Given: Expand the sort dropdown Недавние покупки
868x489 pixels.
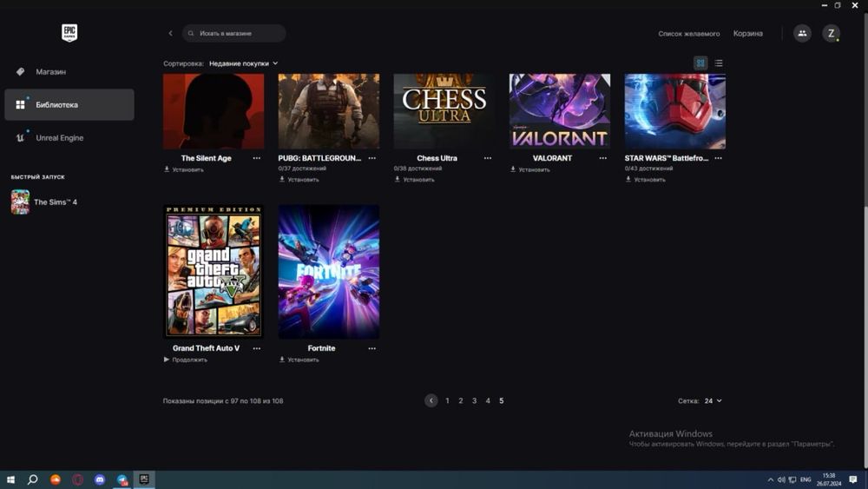Looking at the screenshot, I should click(244, 63).
